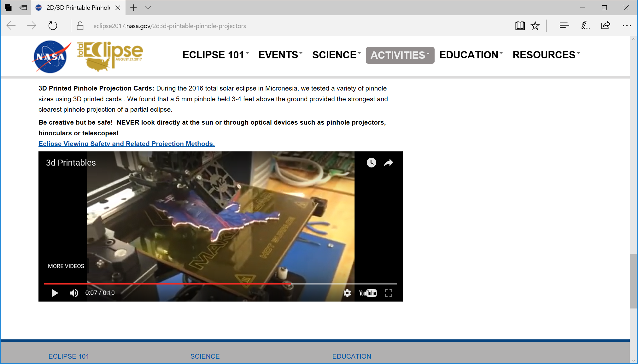Image resolution: width=638 pixels, height=364 pixels.
Task: Click the video share arrow icon
Action: (x=389, y=163)
